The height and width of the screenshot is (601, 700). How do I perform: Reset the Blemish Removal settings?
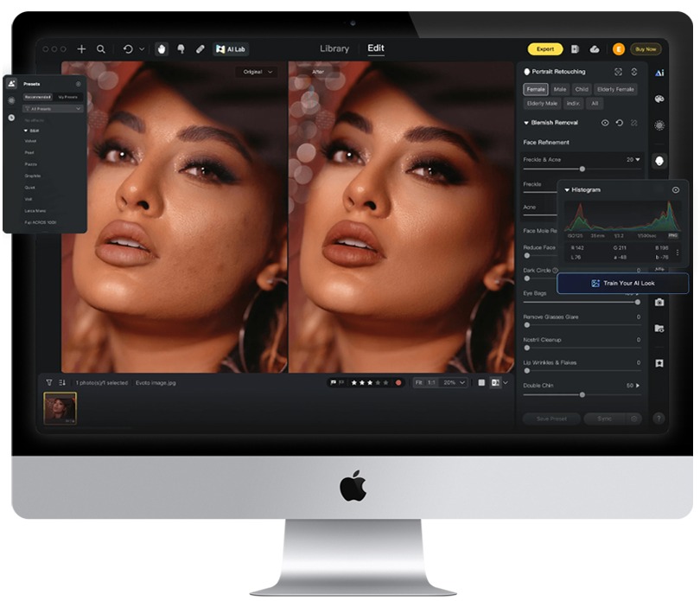click(620, 123)
